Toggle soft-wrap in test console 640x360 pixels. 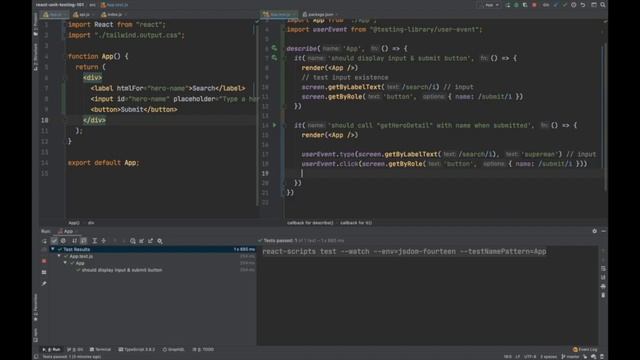[x=603, y=269]
